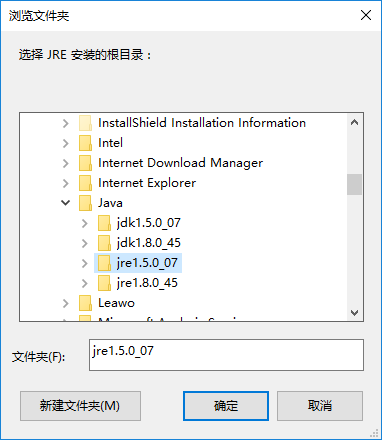
Task: Click the 取消 cancel button
Action: tap(320, 406)
